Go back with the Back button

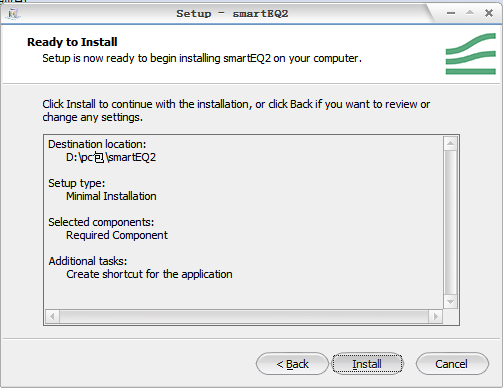[x=292, y=364]
